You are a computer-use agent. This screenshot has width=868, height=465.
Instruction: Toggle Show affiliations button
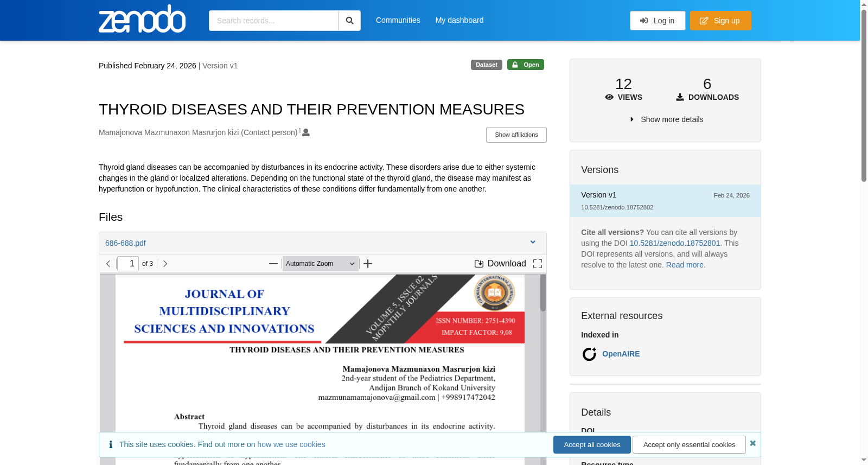click(x=516, y=135)
